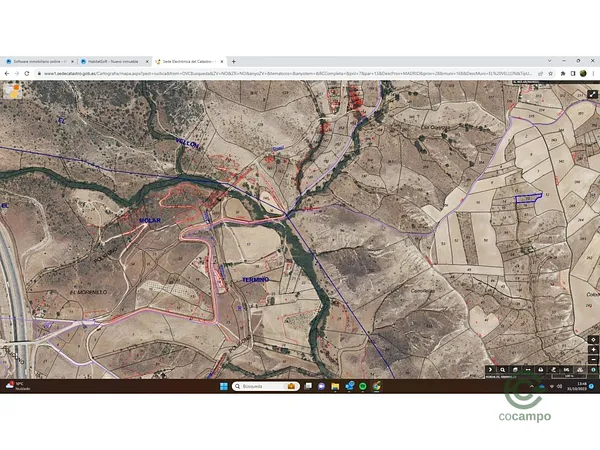Go back with the browser back arrow
Viewport: 600px width, 450px height.
[x=7, y=73]
